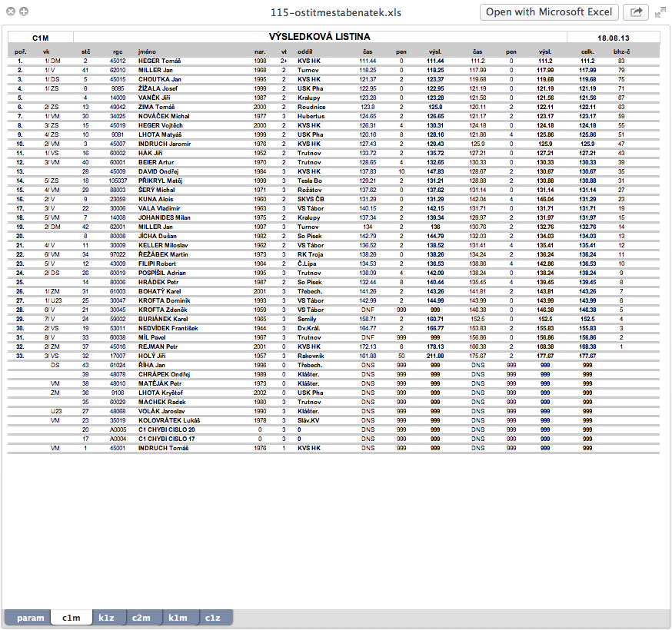Select the name FILIPI Robert

click(x=157, y=264)
